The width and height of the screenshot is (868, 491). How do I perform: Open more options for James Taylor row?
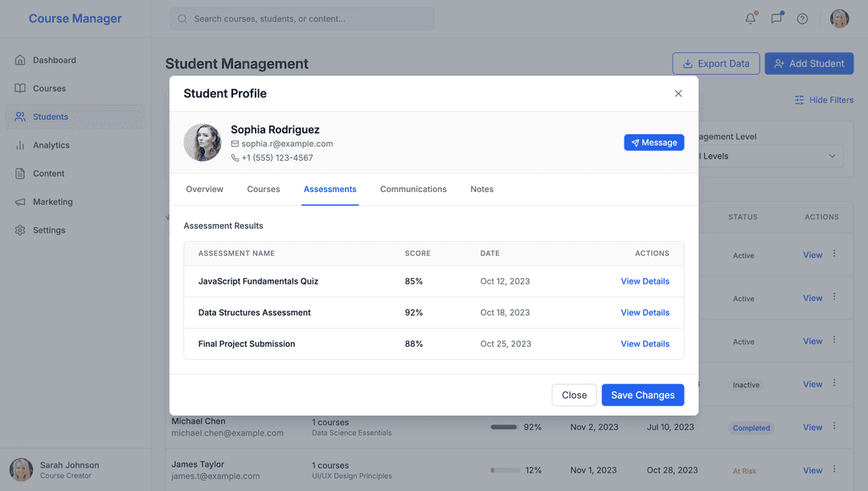coord(834,470)
